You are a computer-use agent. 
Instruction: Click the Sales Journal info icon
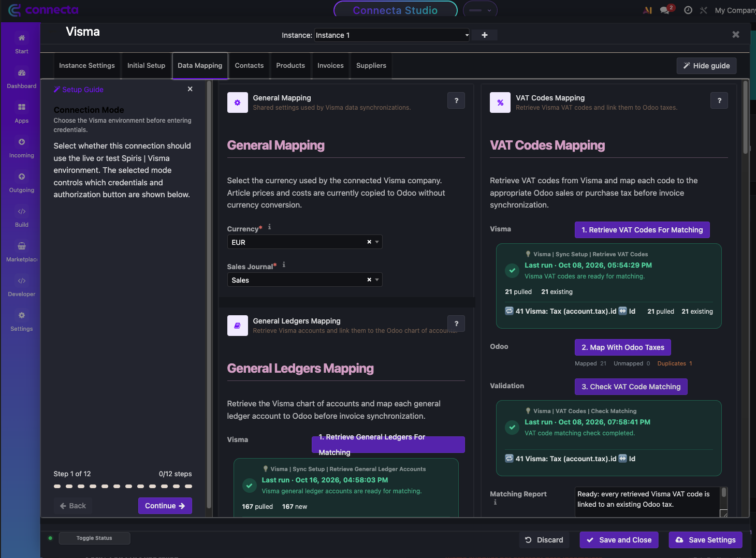coord(284,265)
